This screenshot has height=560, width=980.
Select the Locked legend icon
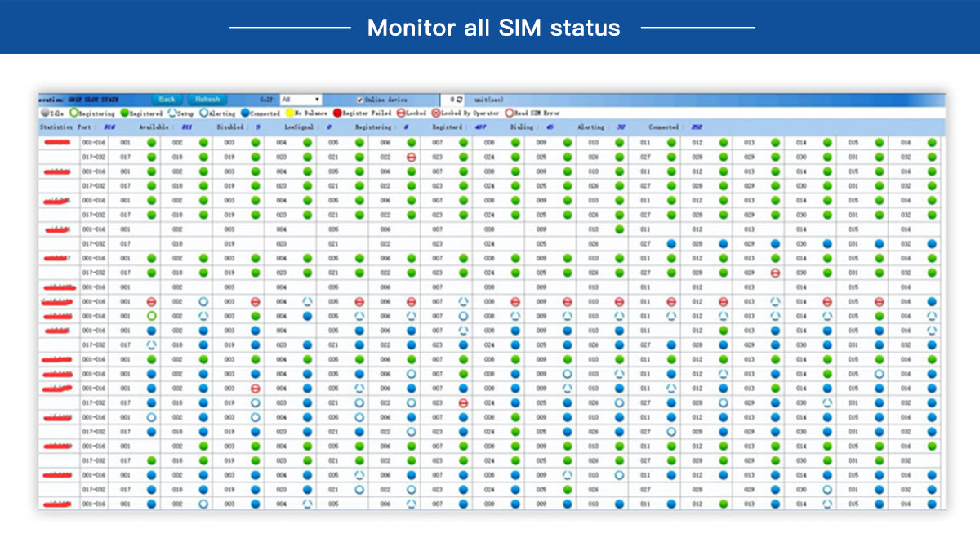point(400,113)
